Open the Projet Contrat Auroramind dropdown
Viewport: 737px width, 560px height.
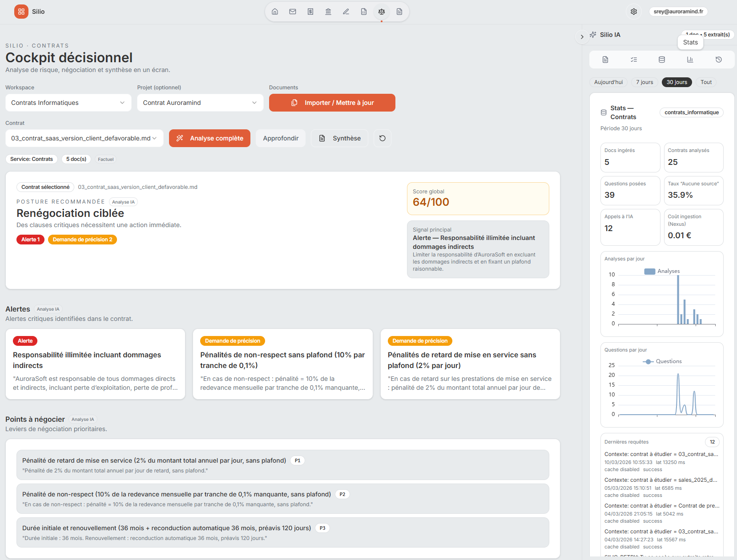coord(200,103)
